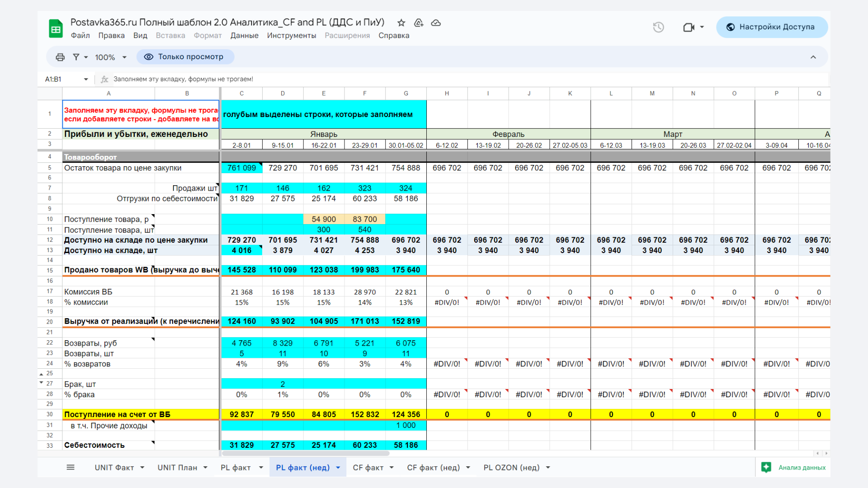
Task: Click the formula bar text
Action: point(183,79)
